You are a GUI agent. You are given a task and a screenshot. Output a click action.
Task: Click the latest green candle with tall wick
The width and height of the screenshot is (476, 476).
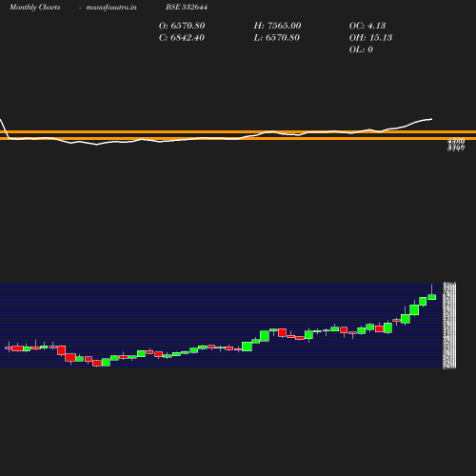(x=432, y=297)
